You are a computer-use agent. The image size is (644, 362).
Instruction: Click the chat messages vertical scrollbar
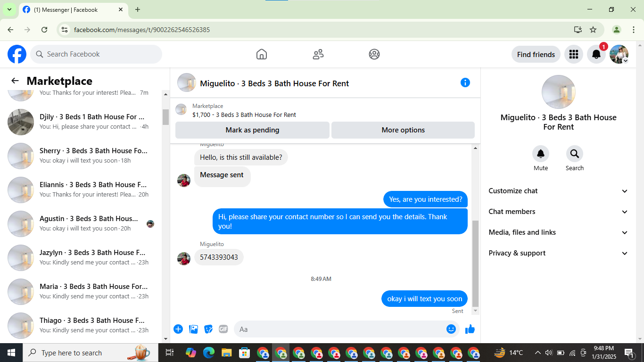(x=475, y=263)
